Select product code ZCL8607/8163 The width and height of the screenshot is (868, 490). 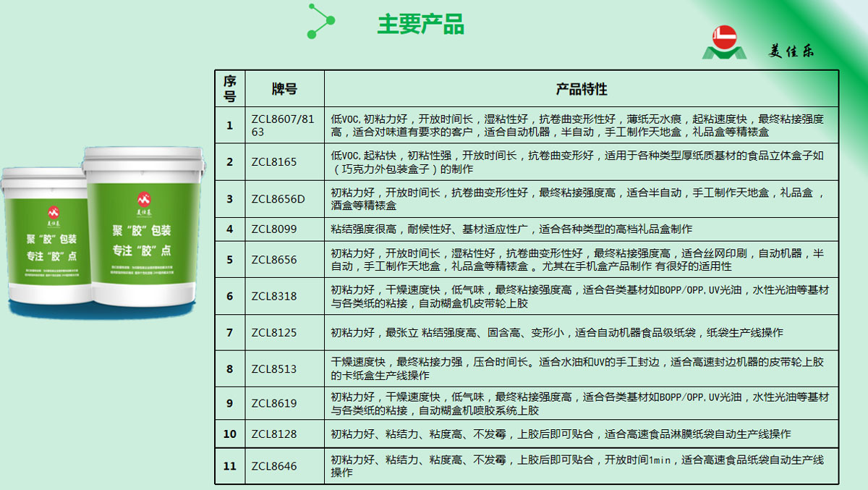pos(284,125)
